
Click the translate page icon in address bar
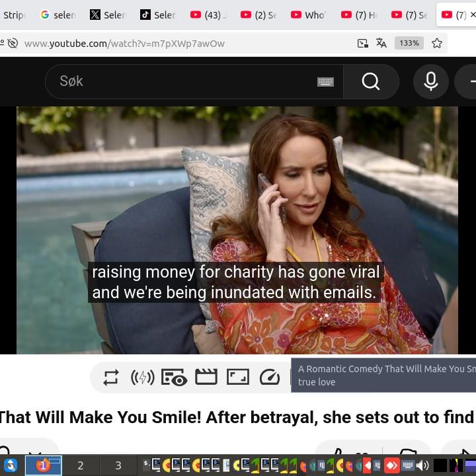[381, 43]
